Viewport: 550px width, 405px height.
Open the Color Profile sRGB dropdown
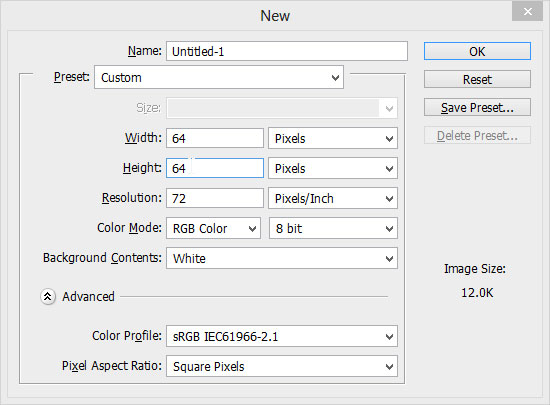coord(282,336)
